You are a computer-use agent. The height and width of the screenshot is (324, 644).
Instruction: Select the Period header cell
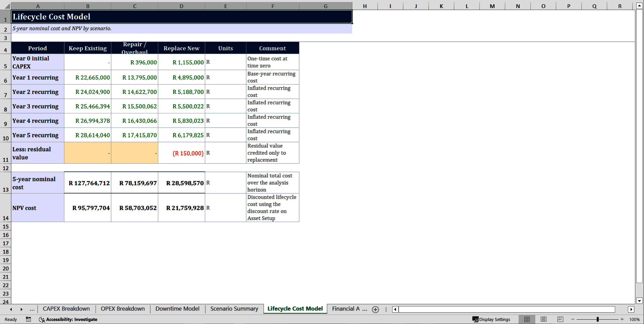(38, 48)
